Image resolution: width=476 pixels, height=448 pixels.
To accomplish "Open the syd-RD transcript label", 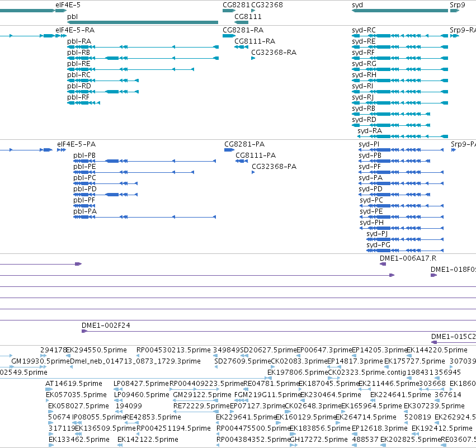I will [x=364, y=120].
